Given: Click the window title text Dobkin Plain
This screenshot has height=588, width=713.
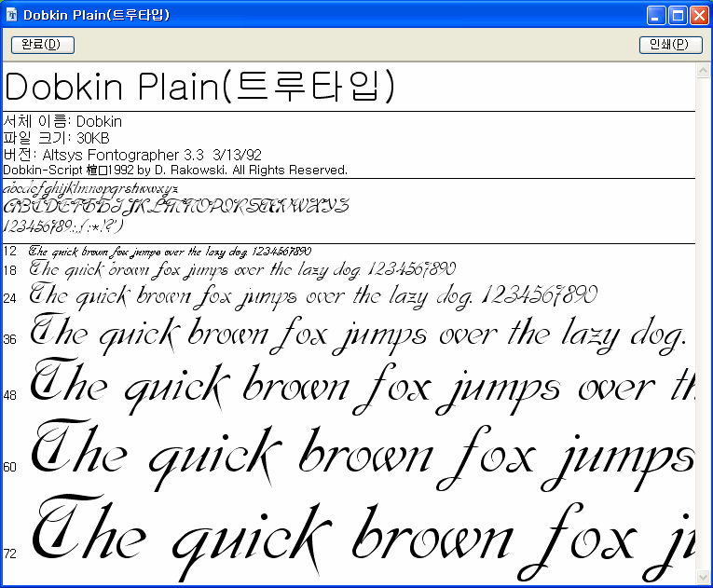Looking at the screenshot, I should pyautogui.click(x=96, y=15).
